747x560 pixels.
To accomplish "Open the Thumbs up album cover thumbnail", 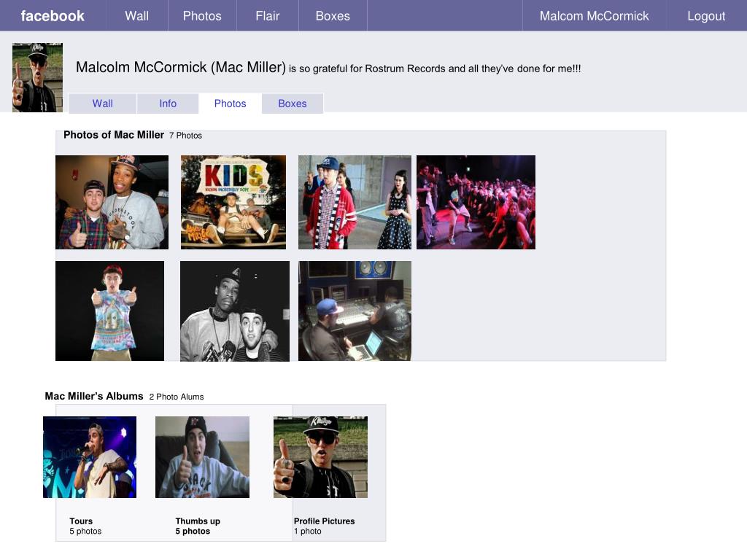I will 203,457.
